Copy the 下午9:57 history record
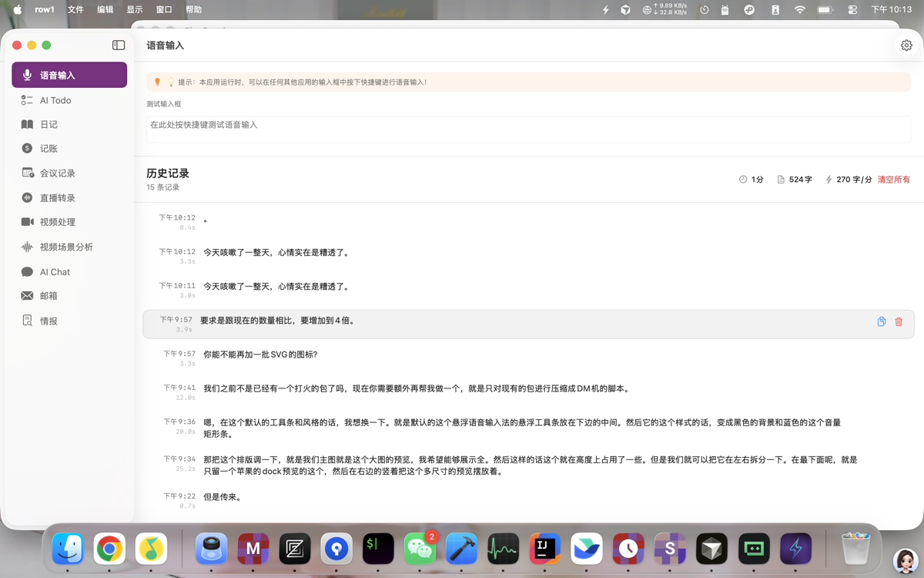This screenshot has height=578, width=924. click(x=881, y=322)
